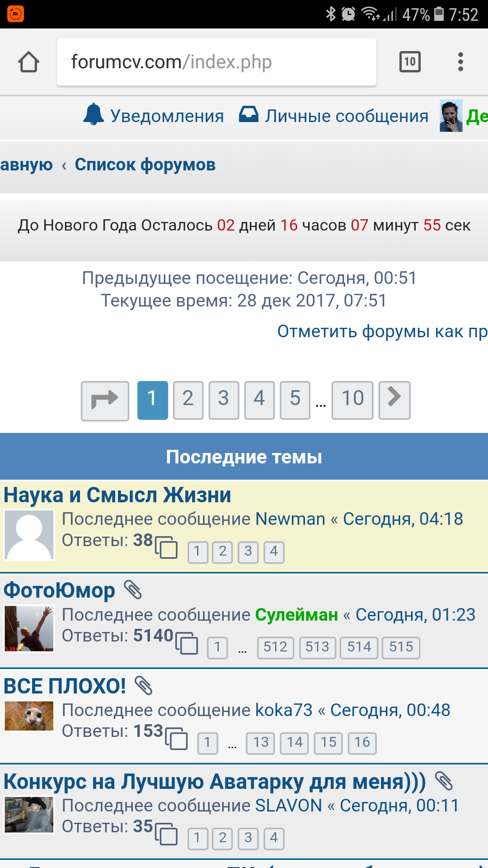Tap pages icon in ФотоЮмор row
488x868 pixels.
(x=187, y=642)
